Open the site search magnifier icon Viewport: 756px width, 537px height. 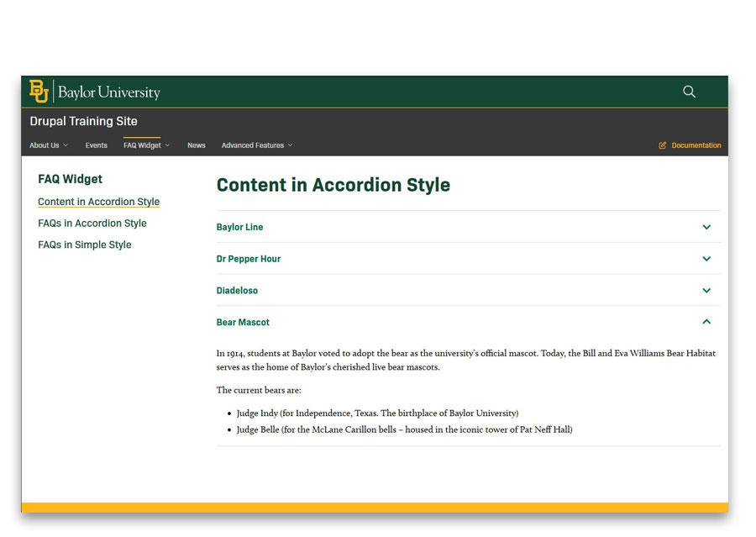click(689, 92)
